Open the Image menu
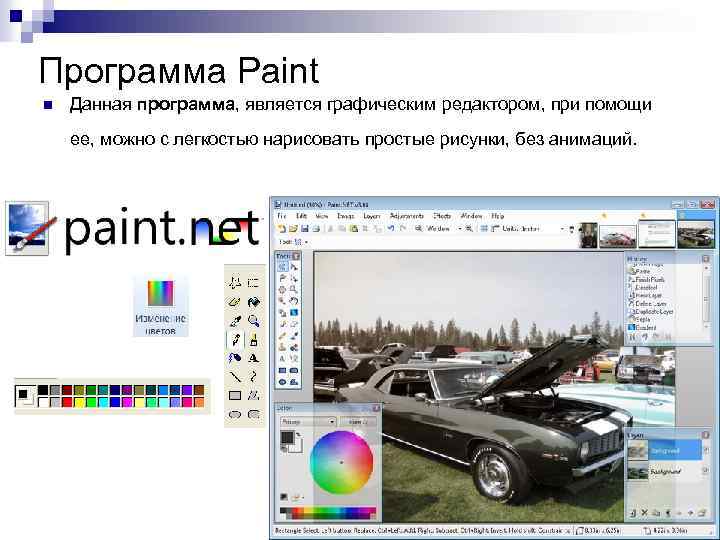 [346, 215]
